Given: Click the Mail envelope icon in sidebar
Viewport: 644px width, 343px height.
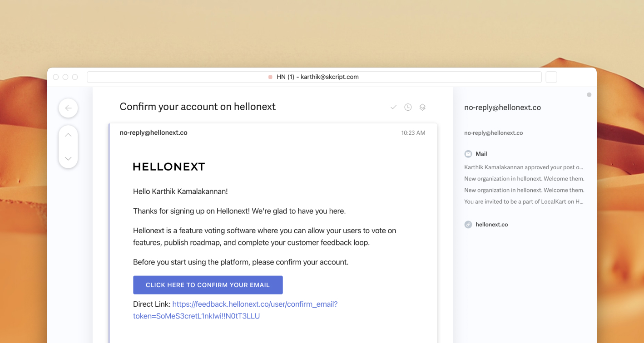Looking at the screenshot, I should pos(468,154).
